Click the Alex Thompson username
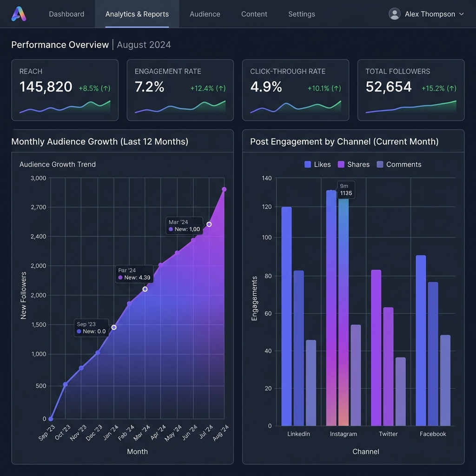The image size is (476, 476). (x=430, y=14)
